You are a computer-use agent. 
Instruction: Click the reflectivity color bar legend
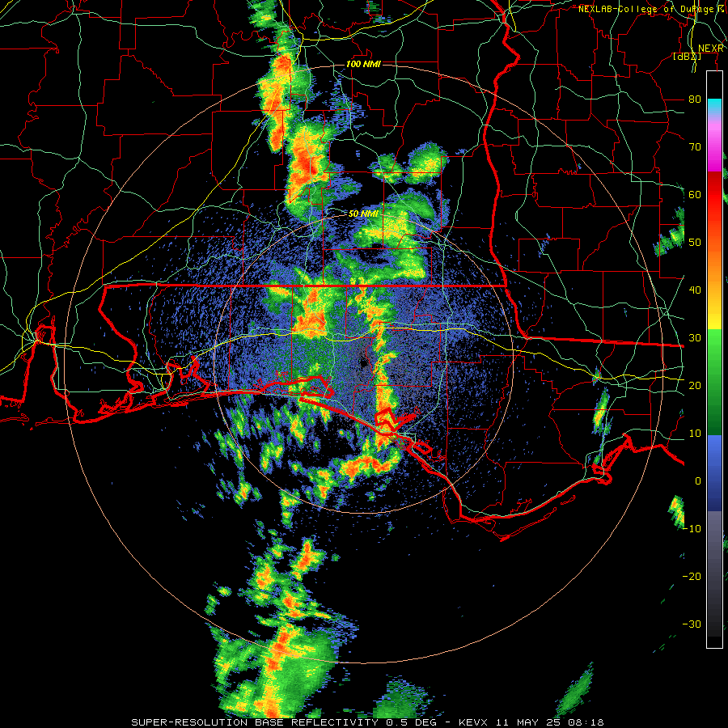click(714, 359)
